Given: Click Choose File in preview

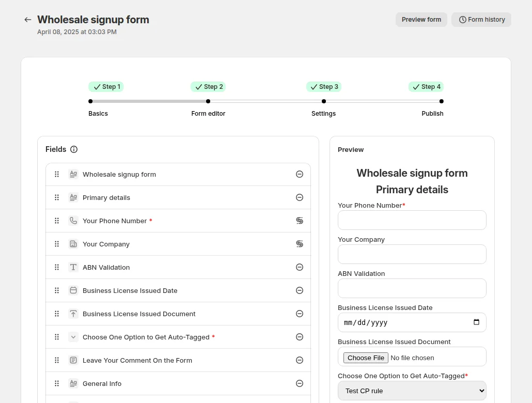Looking at the screenshot, I should point(366,358).
